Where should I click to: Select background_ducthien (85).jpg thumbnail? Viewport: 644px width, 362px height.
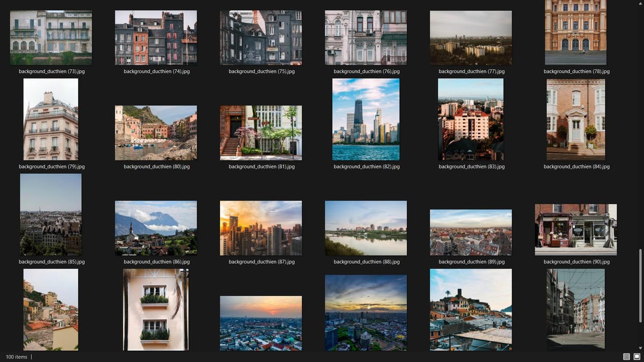click(x=51, y=215)
